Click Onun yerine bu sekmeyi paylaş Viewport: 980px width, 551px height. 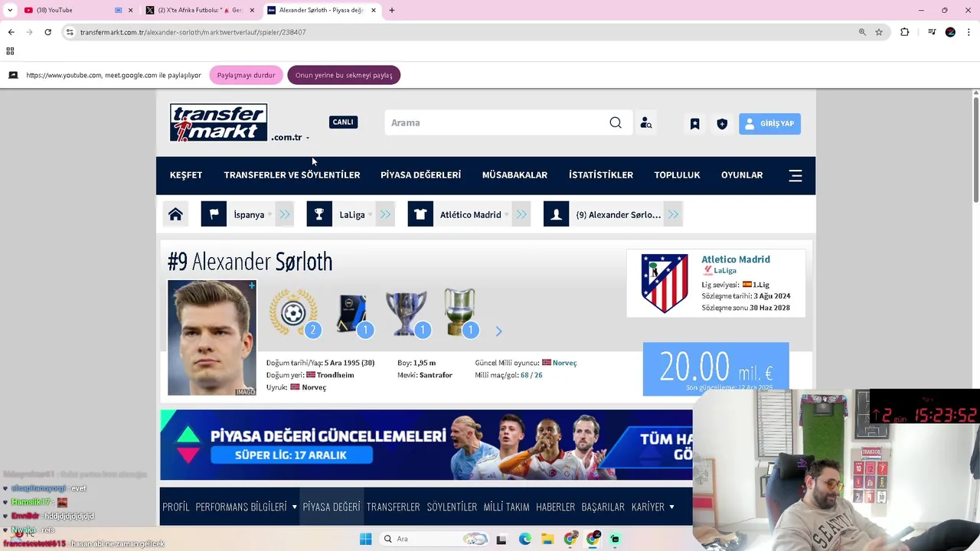[x=343, y=75]
